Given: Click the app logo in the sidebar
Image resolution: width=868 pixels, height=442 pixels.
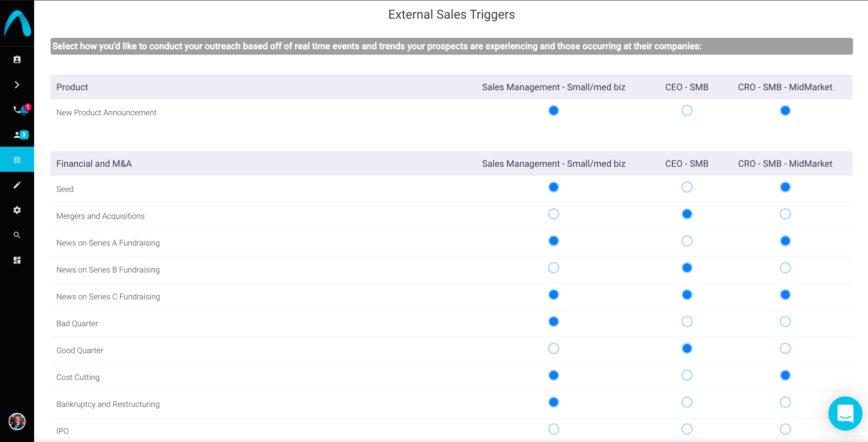Looking at the screenshot, I should click(17, 23).
